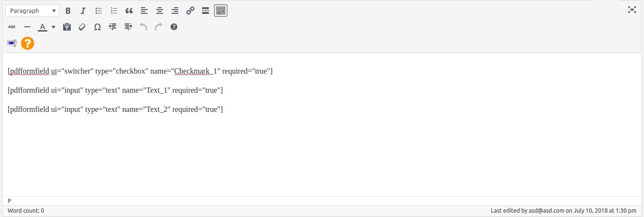This screenshot has width=644, height=217.
Task: Click the pdfformfield insert toolbar button
Action: (12, 43)
